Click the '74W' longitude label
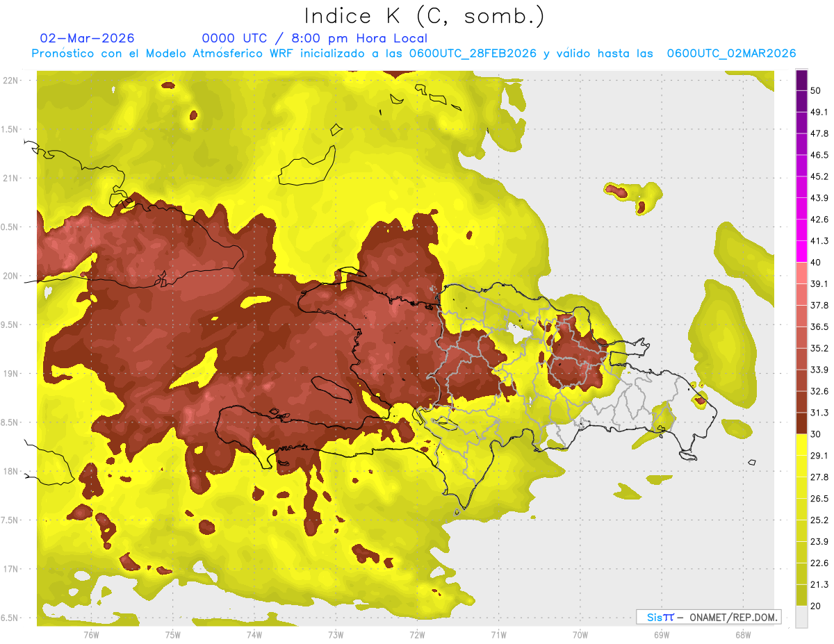Screen dimensions: 834x644 pos(254,634)
